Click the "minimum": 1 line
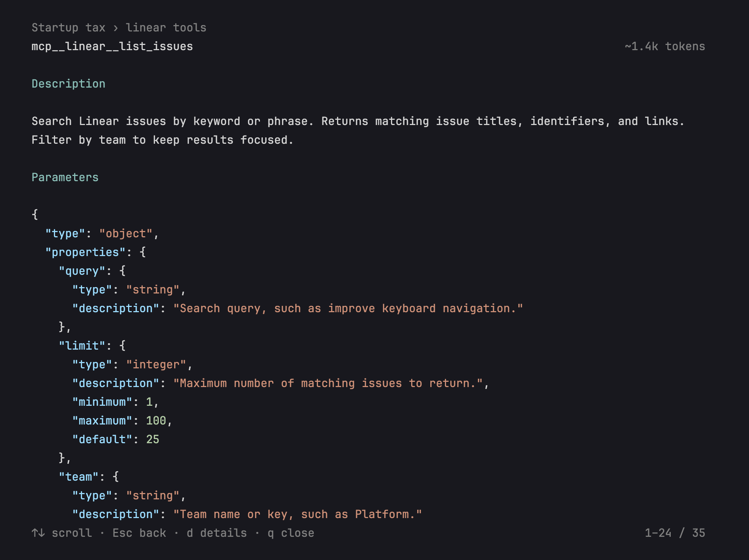This screenshot has width=749, height=560. 115,402
